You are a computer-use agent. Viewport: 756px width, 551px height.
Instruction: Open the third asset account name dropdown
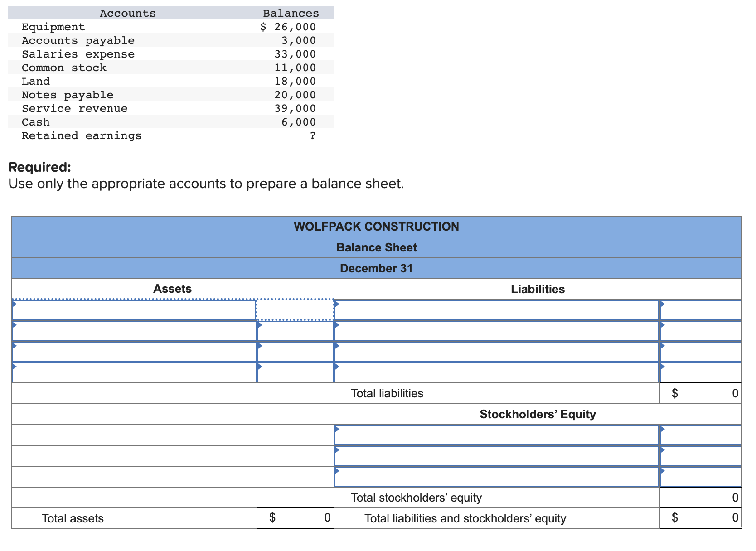point(134,352)
